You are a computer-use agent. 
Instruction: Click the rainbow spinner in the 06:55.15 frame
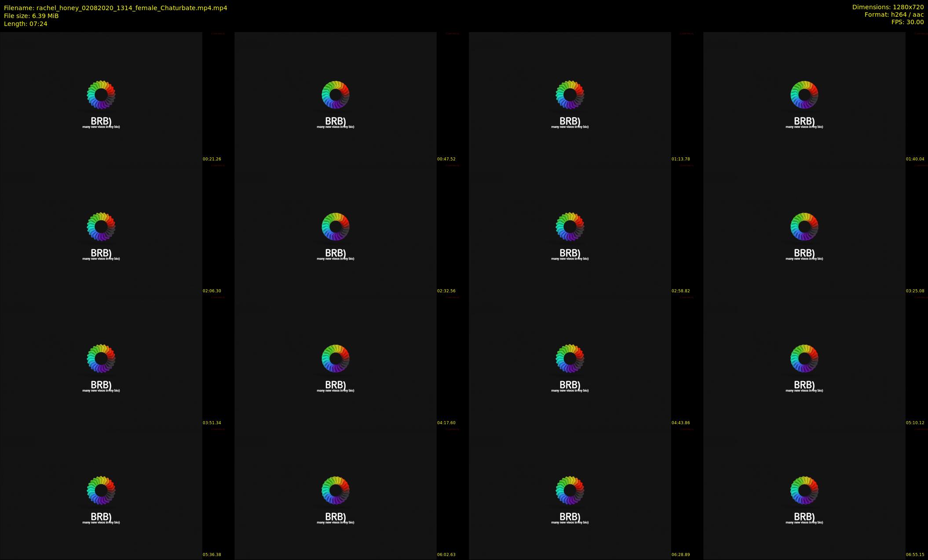click(x=804, y=490)
